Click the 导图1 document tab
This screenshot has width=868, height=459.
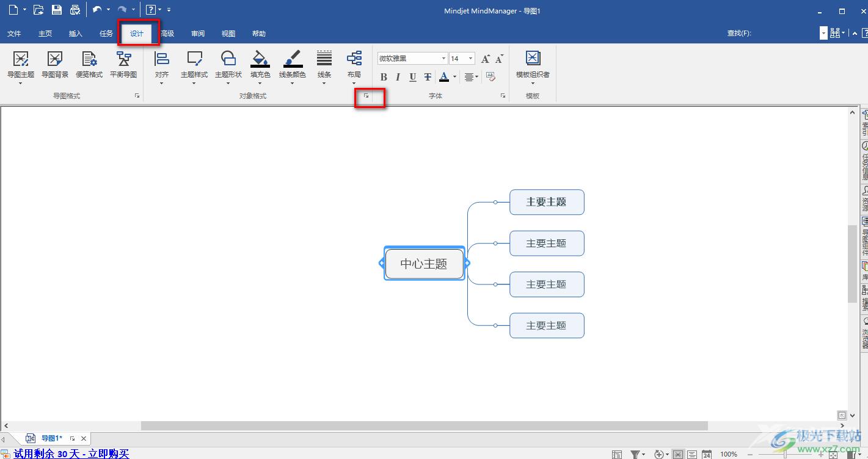tap(51, 438)
